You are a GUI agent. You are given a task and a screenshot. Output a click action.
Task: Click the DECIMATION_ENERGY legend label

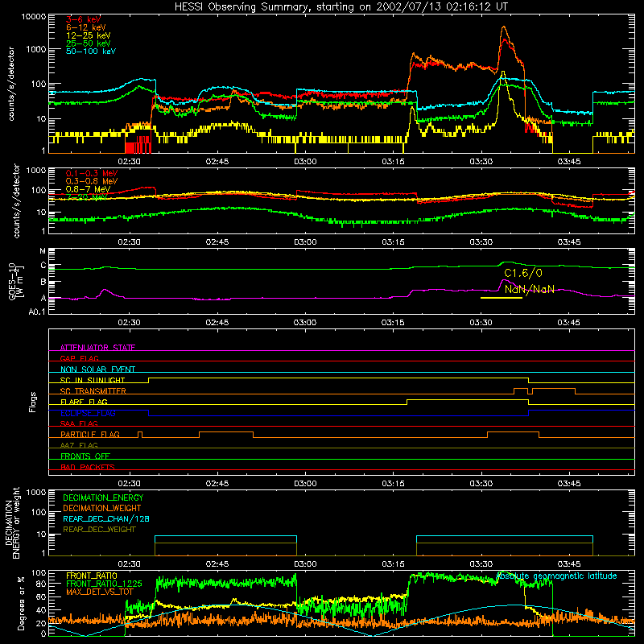(x=103, y=497)
